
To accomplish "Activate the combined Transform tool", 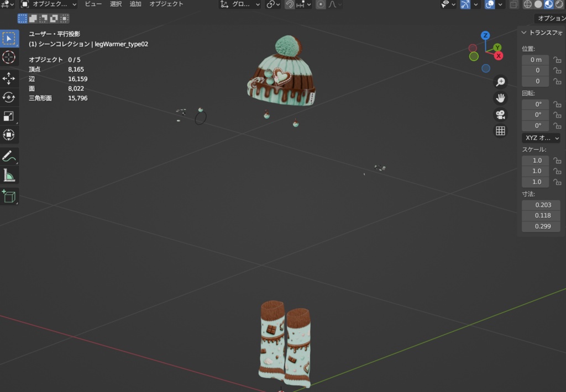I will [x=9, y=135].
